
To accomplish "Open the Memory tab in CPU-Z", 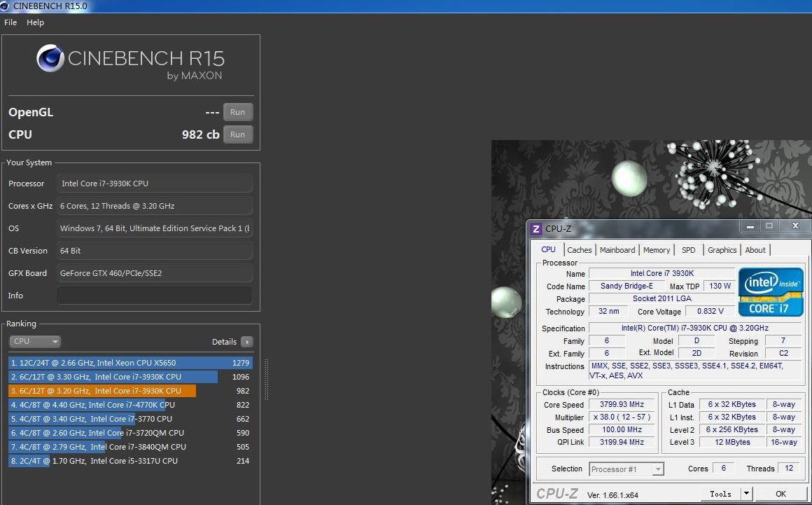I will point(657,250).
